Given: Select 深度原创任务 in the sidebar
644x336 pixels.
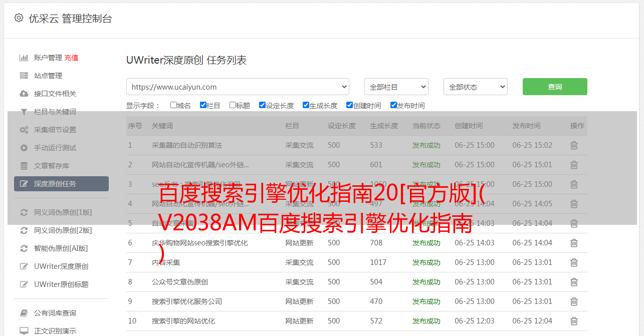Looking at the screenshot, I should 61,184.
